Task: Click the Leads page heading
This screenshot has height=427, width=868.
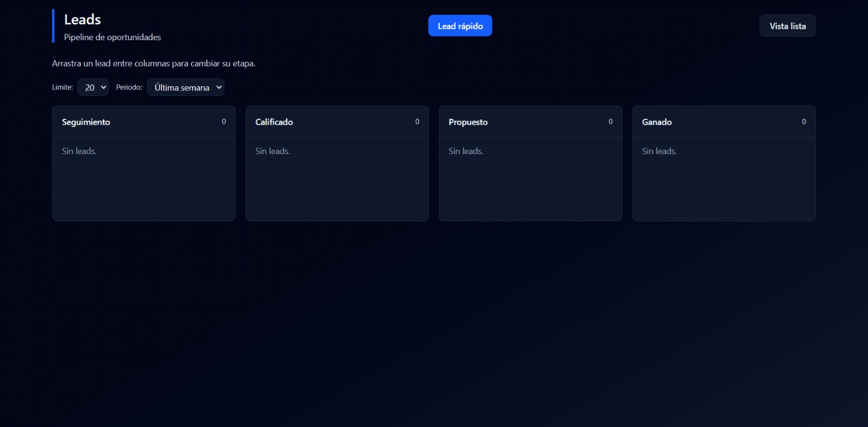Action: [x=82, y=20]
